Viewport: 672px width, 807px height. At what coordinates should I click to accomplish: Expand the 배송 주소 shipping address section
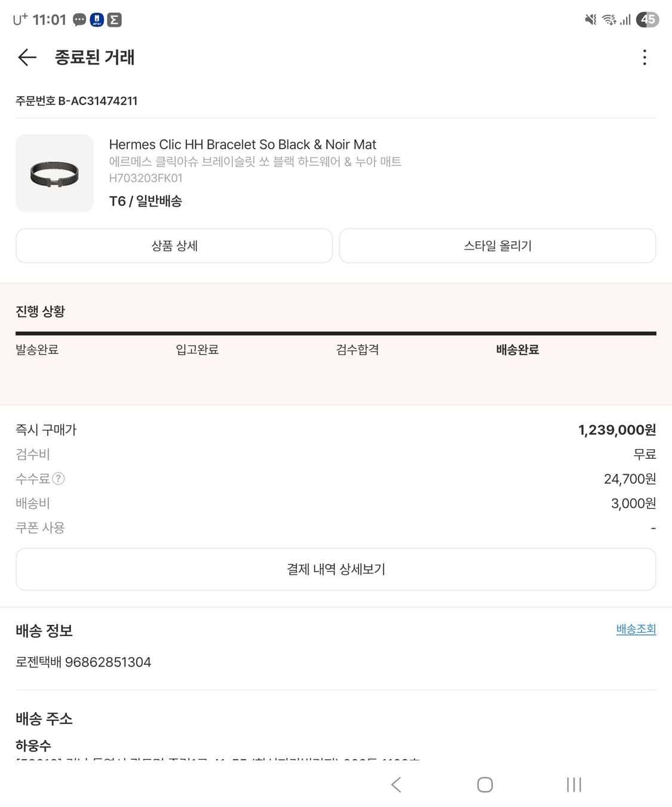[x=44, y=719]
